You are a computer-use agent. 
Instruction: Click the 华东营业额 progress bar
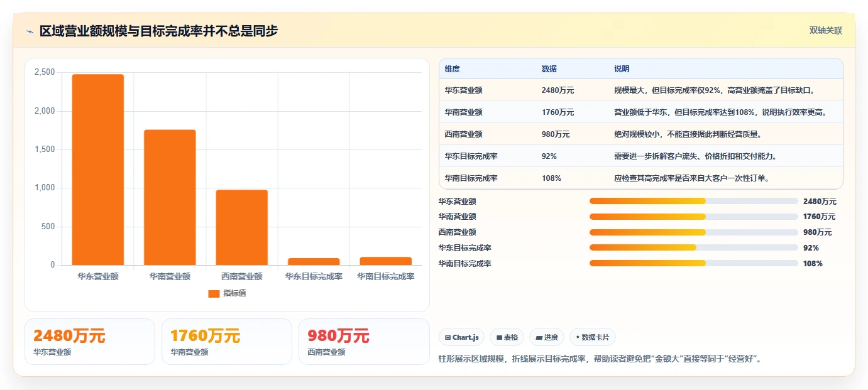click(x=693, y=202)
